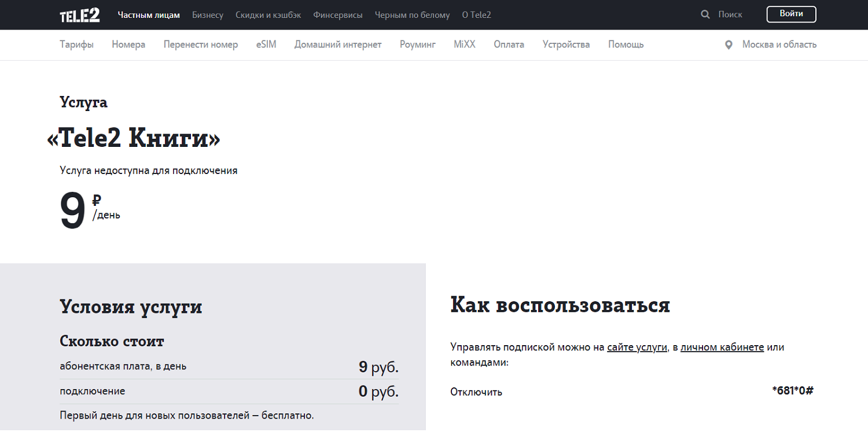
Task: Open Домашний интернет section
Action: [338, 45]
